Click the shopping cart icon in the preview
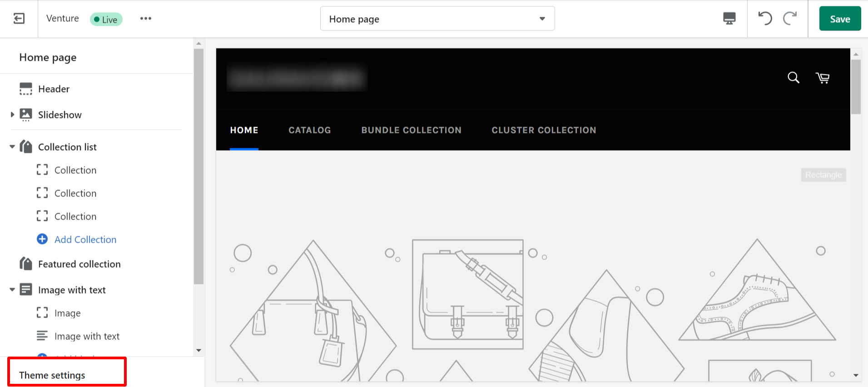 [x=823, y=78]
